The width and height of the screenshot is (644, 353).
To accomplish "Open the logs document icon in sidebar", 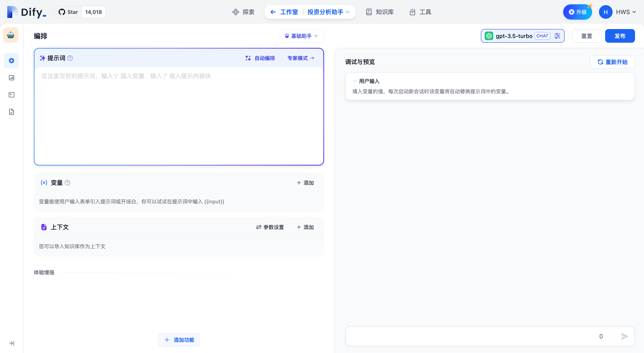I will tap(12, 112).
